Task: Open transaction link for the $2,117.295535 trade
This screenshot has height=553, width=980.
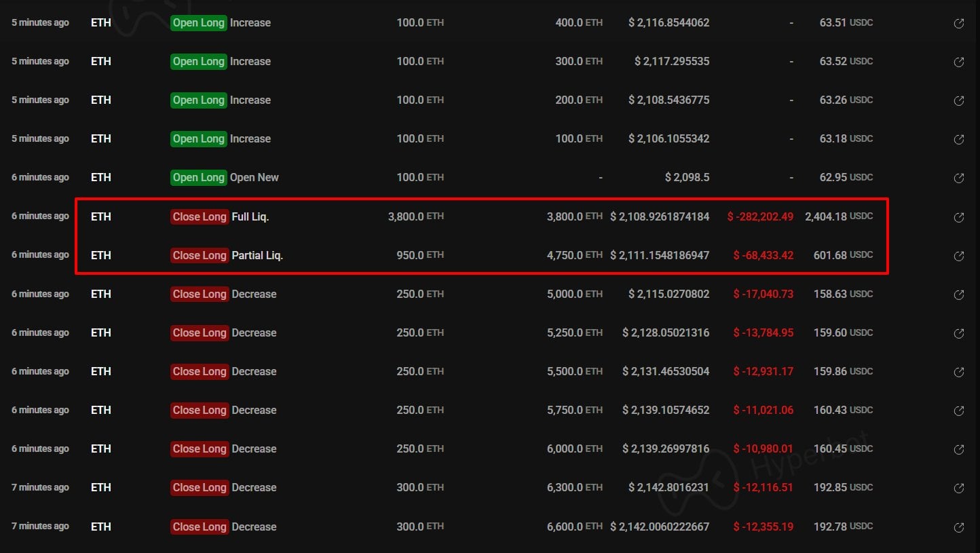Action: pyautogui.click(x=959, y=62)
